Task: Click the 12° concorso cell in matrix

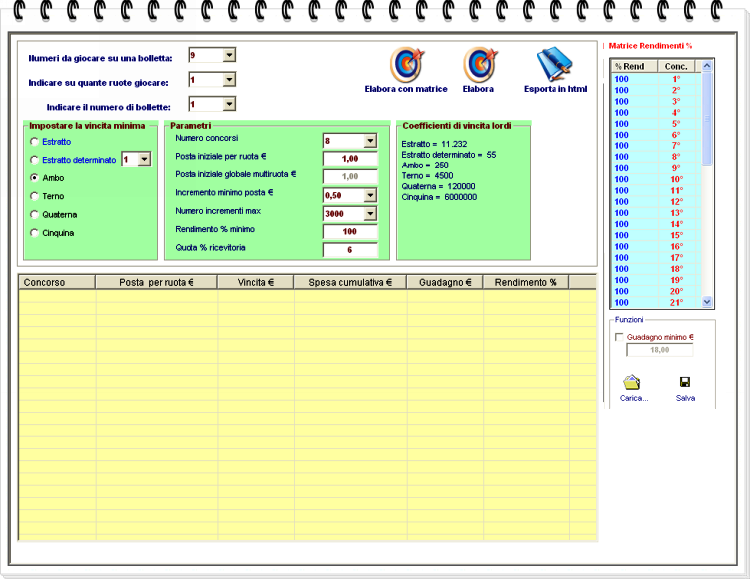Action: click(x=677, y=202)
